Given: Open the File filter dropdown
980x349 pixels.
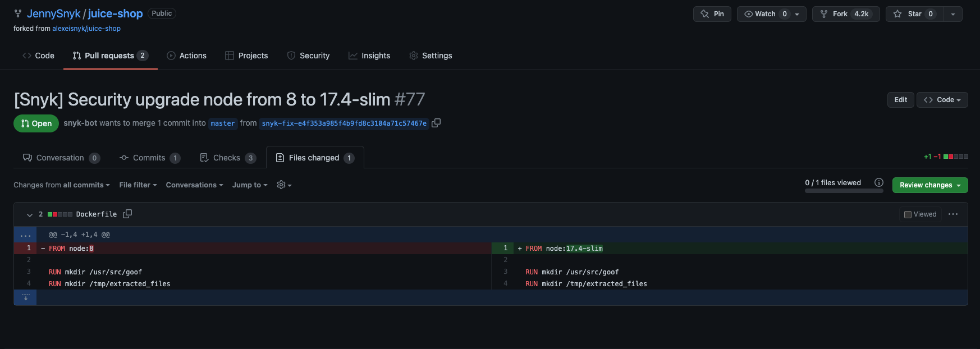Looking at the screenshot, I should pyautogui.click(x=138, y=185).
